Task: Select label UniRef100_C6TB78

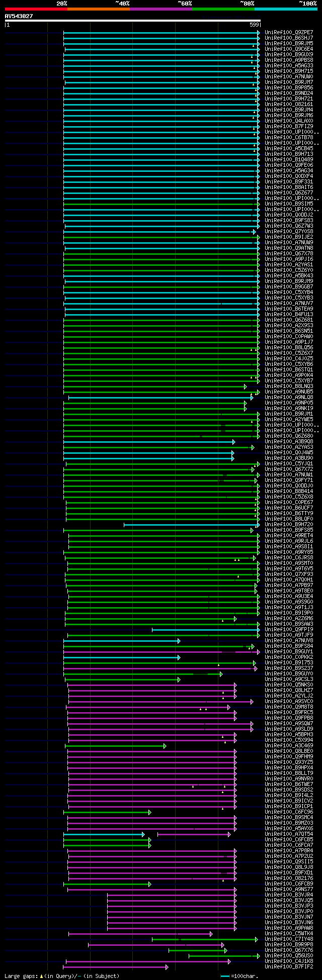Action: pos(288,138)
